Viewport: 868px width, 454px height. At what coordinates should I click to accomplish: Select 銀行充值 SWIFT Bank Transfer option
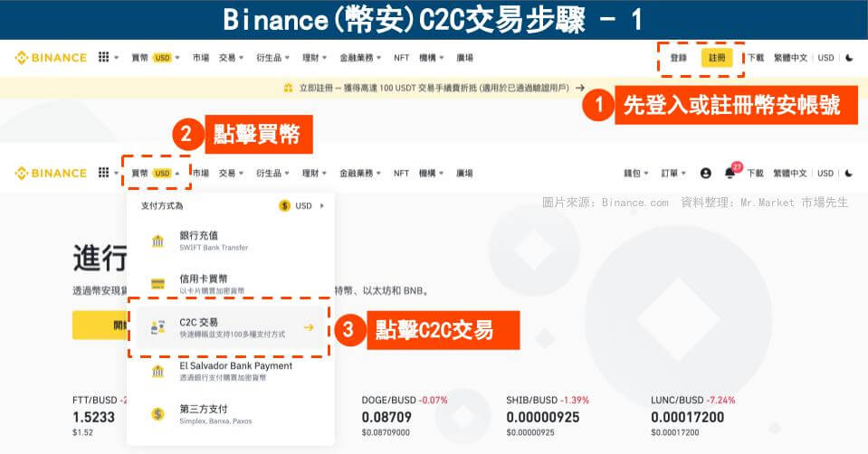[x=230, y=241]
